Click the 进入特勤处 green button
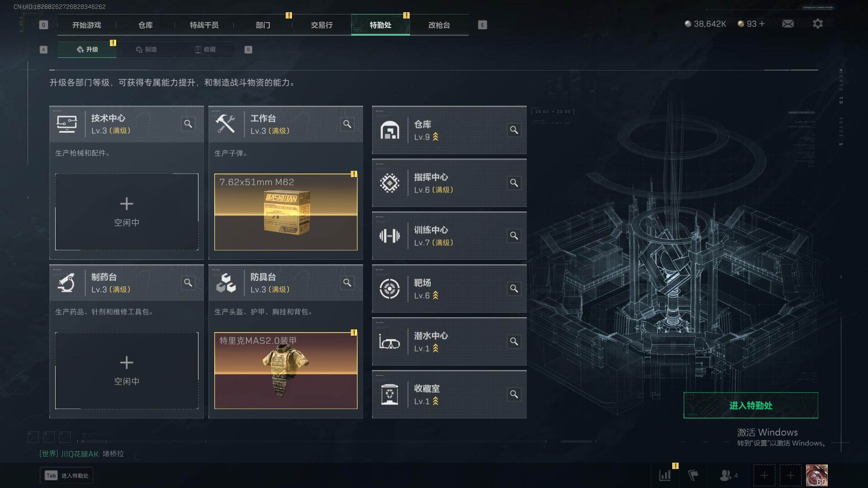Viewport: 868px width, 488px height. (x=750, y=405)
